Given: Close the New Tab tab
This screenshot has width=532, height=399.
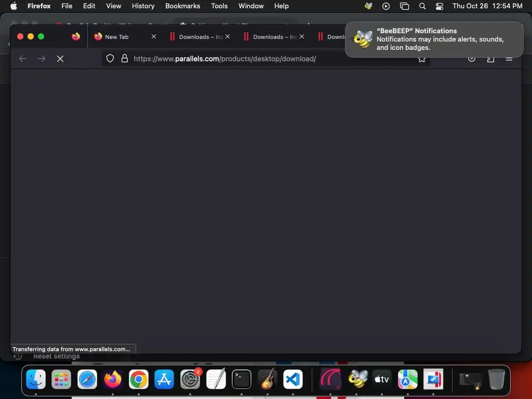Looking at the screenshot, I should coord(154,36).
